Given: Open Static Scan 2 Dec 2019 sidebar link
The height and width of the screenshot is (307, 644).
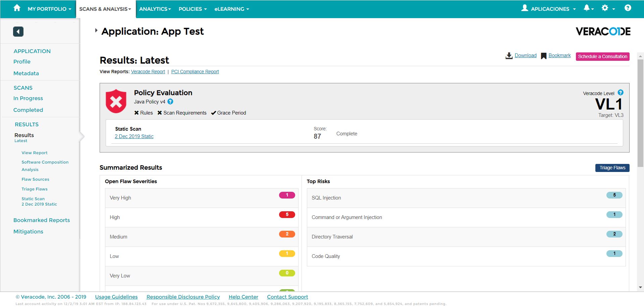Looking at the screenshot, I should (39, 202).
